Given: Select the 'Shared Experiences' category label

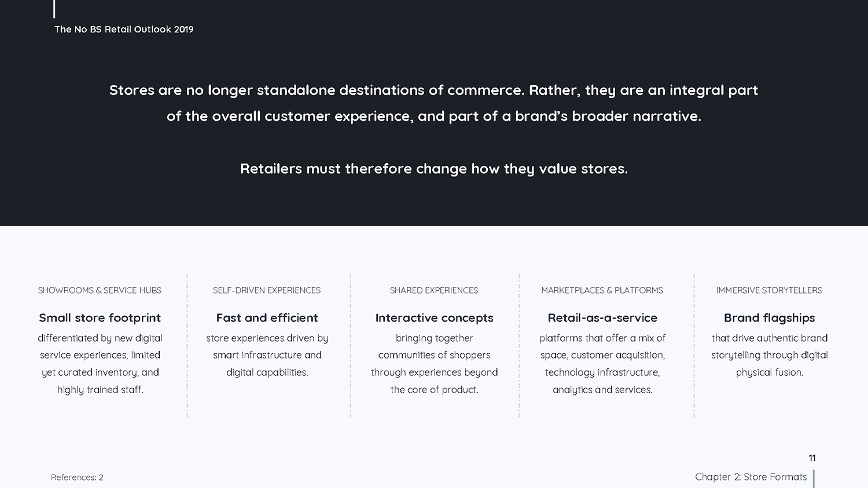Looking at the screenshot, I should click(434, 290).
